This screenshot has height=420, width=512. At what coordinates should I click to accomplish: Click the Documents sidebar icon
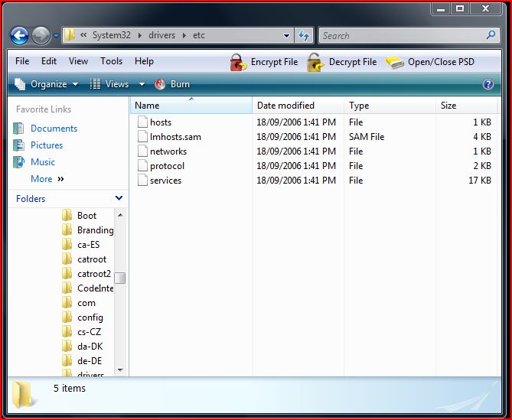tap(18, 129)
